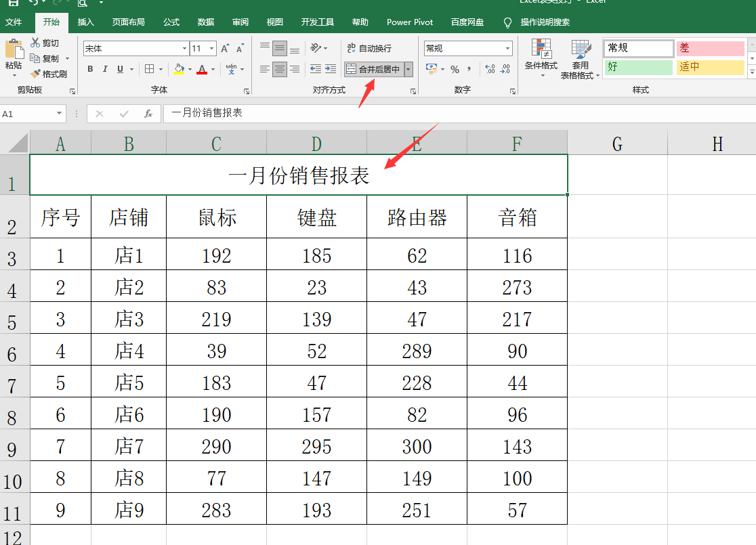Apply fill color with the paint bucket icon
This screenshot has width=756, height=545.
[x=179, y=69]
